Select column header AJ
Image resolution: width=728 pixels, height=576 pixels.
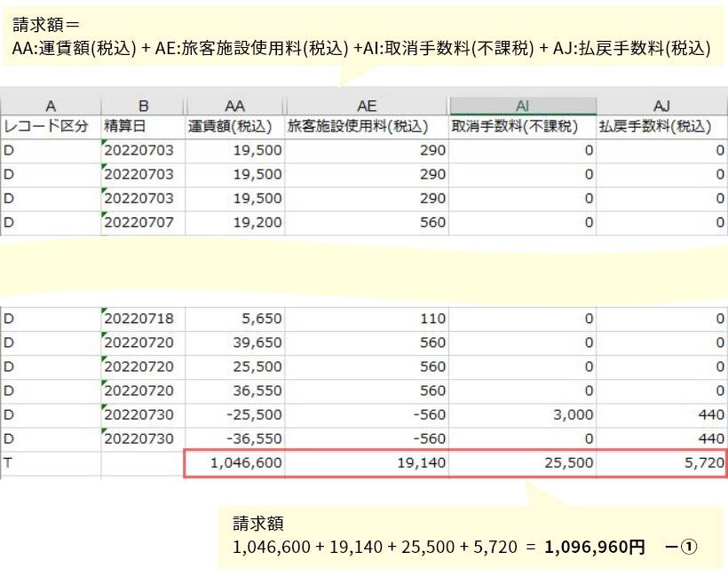pos(661,106)
